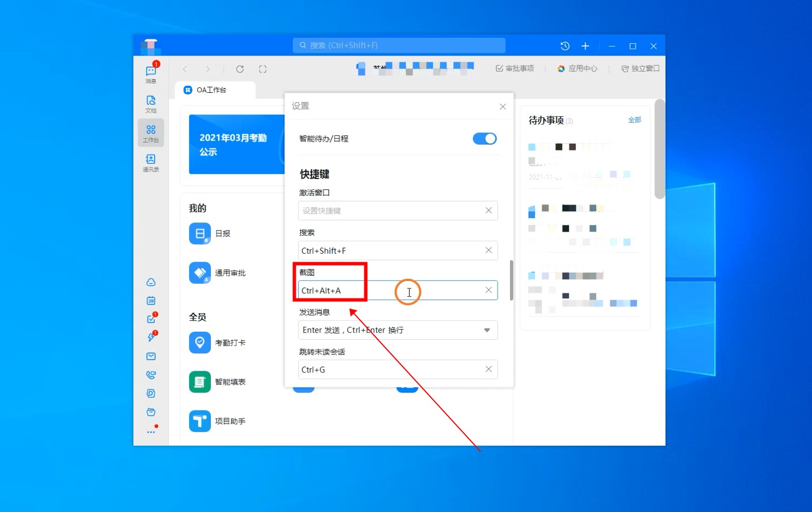Open 审批事项 in the top toolbar
The width and height of the screenshot is (812, 512).
515,69
